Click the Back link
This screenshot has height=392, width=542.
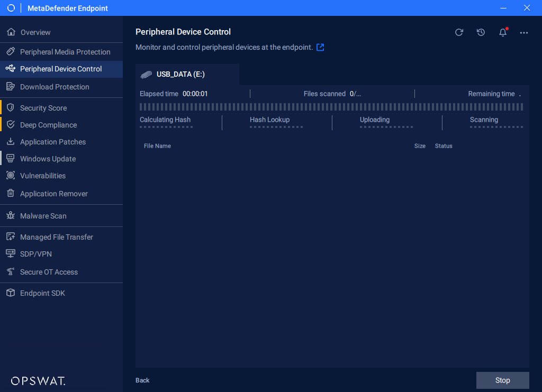click(x=142, y=380)
